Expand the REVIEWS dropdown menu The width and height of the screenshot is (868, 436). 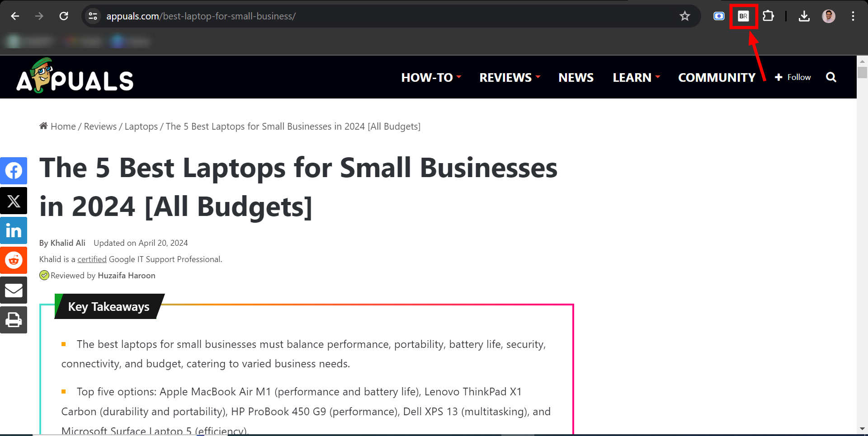(509, 78)
